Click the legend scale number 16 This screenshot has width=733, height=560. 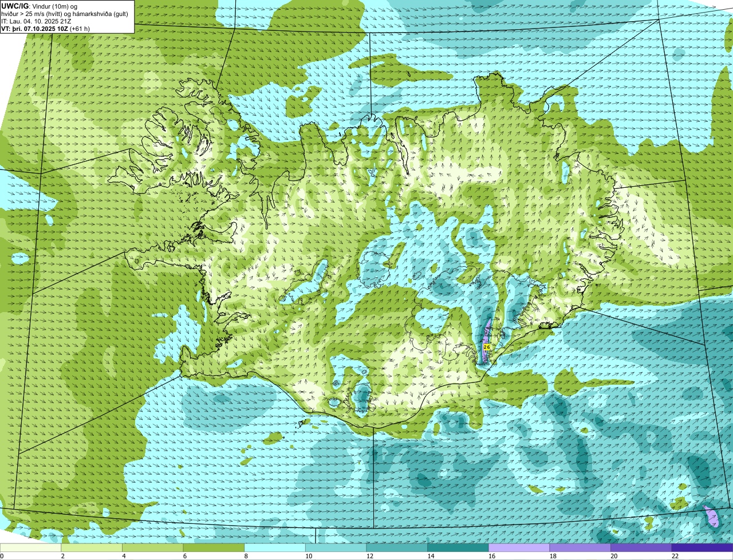(492, 556)
